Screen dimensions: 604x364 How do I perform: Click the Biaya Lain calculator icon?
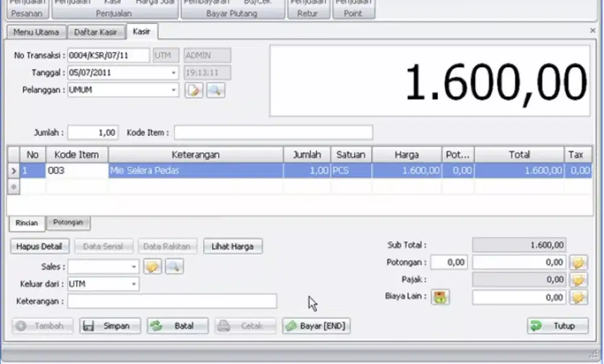point(440,297)
